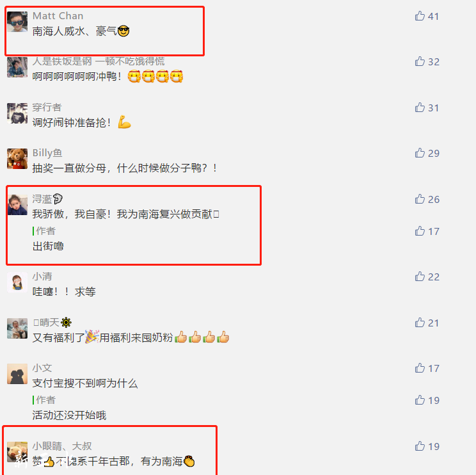Click the username 穿行者
This screenshot has width=476, height=475.
(x=47, y=107)
